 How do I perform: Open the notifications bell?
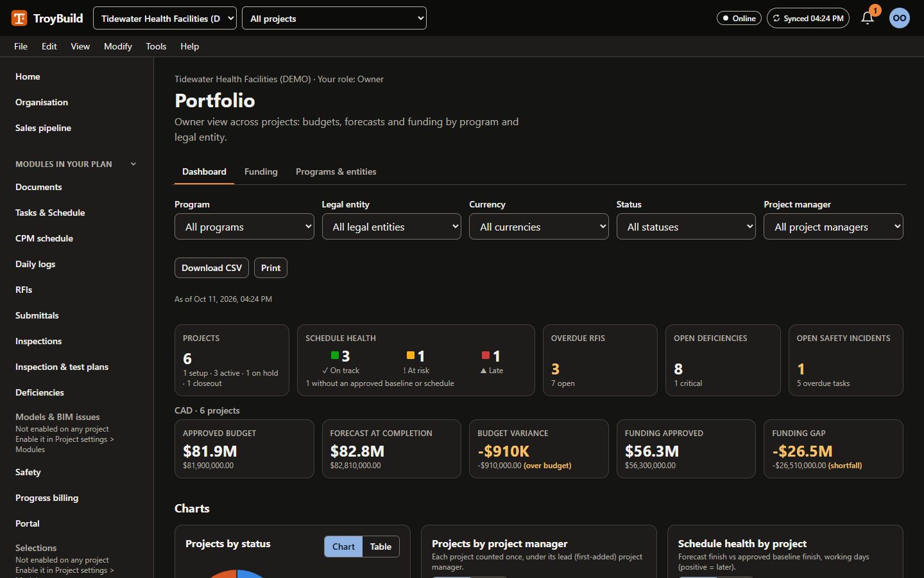(868, 18)
